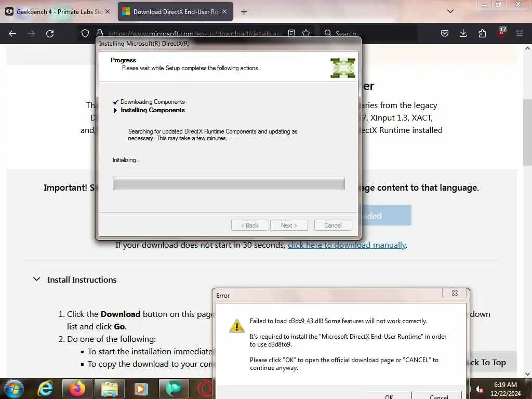Open the list all tabs chevron
This screenshot has height=399, width=532.
pyautogui.click(x=450, y=11)
